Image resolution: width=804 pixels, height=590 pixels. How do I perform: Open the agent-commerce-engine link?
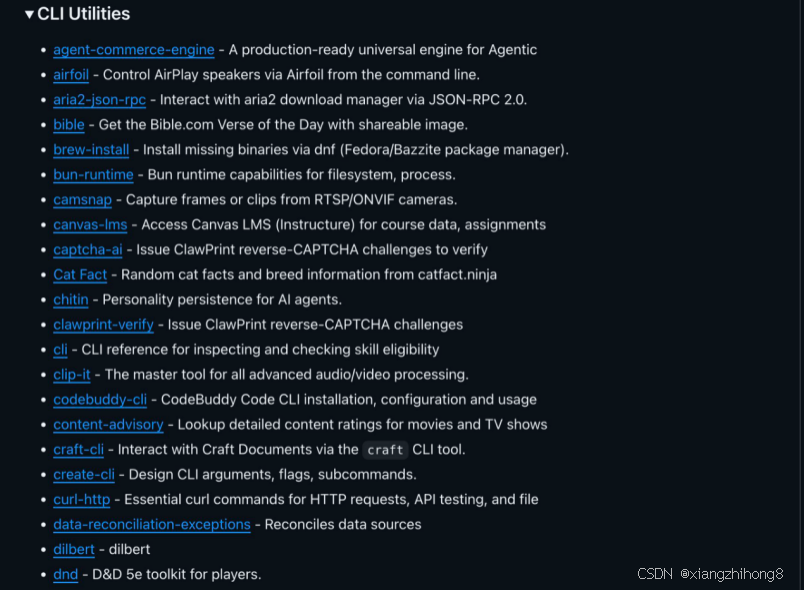tap(133, 50)
